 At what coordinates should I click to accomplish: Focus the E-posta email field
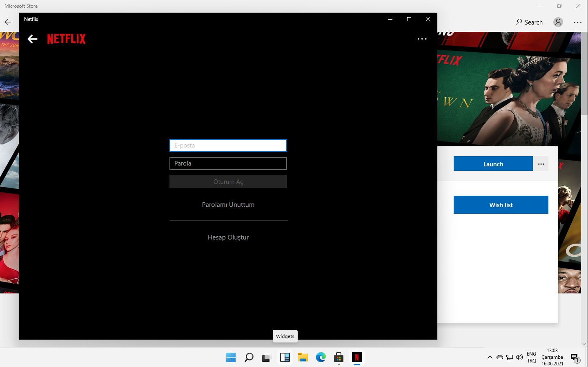(228, 145)
